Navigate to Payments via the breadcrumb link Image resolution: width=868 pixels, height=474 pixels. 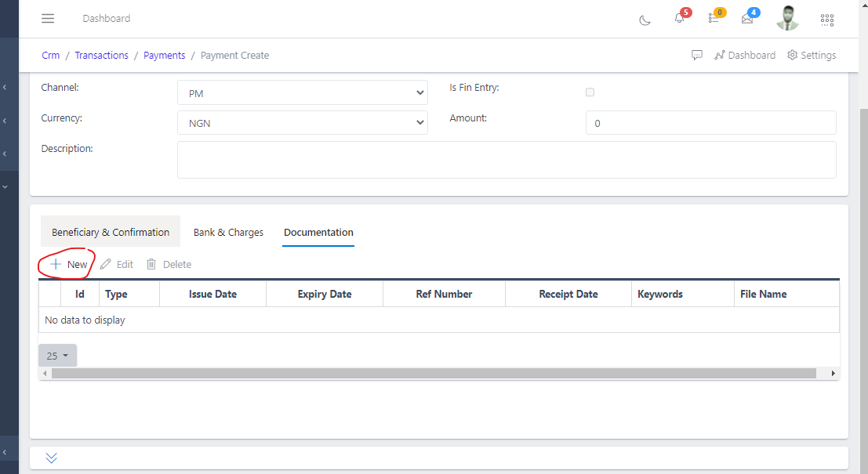tap(164, 55)
